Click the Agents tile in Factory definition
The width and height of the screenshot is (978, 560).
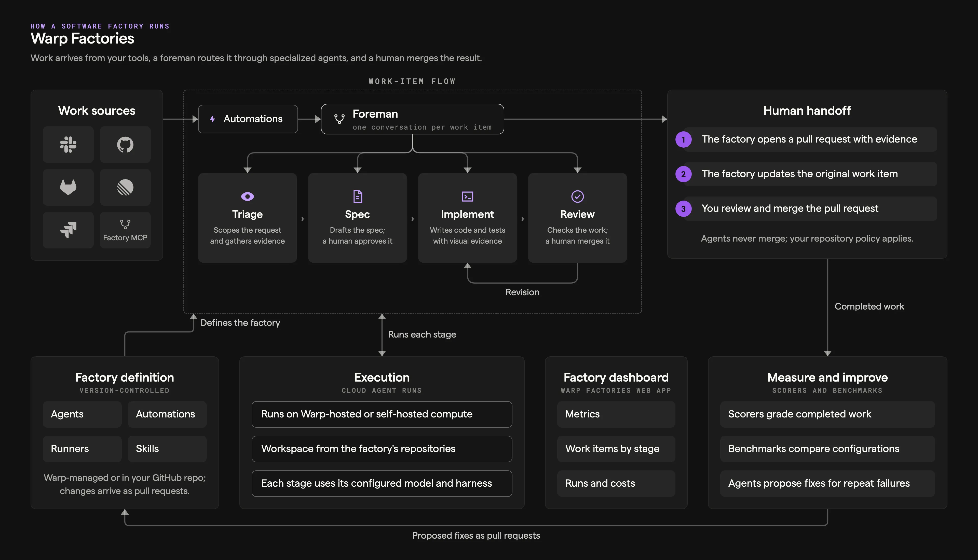click(82, 414)
